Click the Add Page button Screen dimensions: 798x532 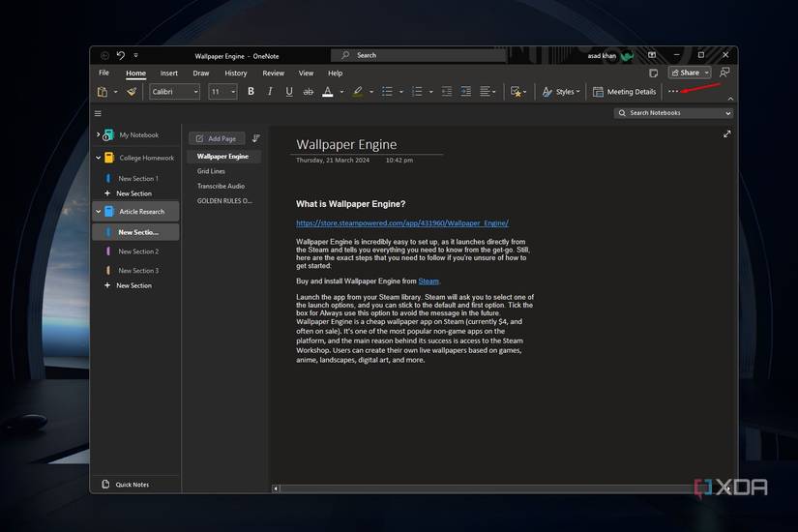click(217, 138)
